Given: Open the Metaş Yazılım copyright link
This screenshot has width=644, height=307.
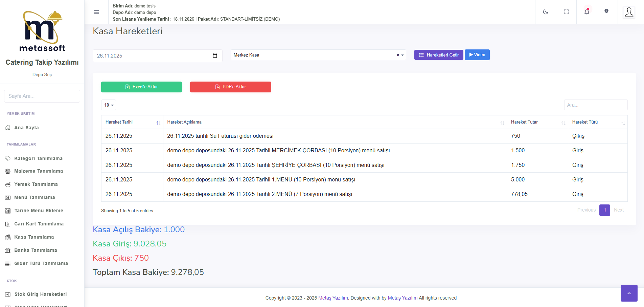Looking at the screenshot, I should tap(333, 298).
